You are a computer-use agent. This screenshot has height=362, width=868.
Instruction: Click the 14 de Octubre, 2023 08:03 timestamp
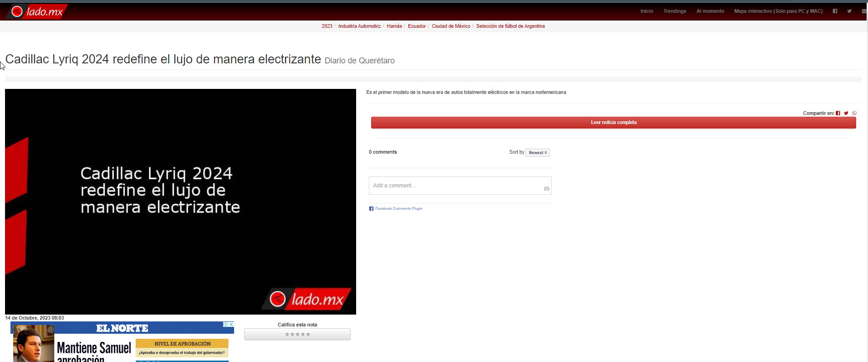click(x=35, y=318)
